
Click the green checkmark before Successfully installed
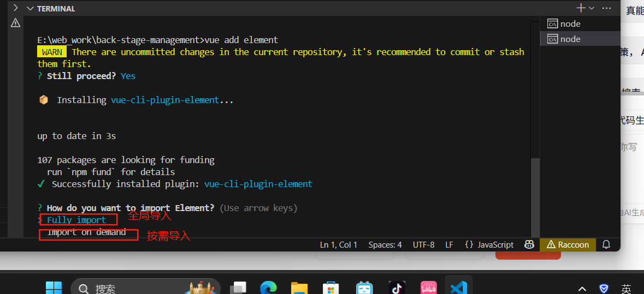(41, 184)
